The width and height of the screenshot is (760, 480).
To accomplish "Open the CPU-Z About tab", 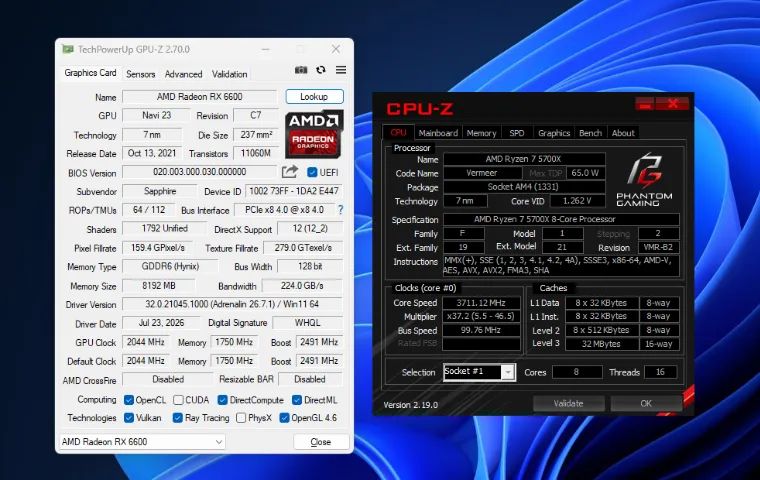I will 623,133.
